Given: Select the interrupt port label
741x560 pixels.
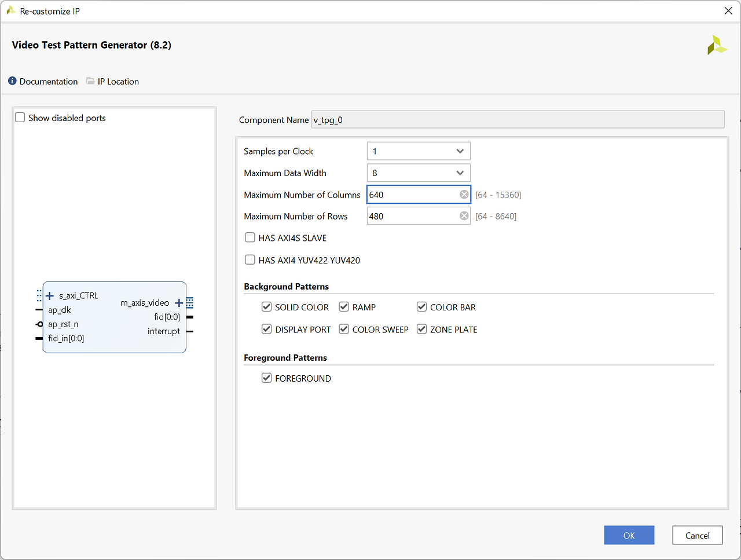Looking at the screenshot, I should (x=164, y=331).
